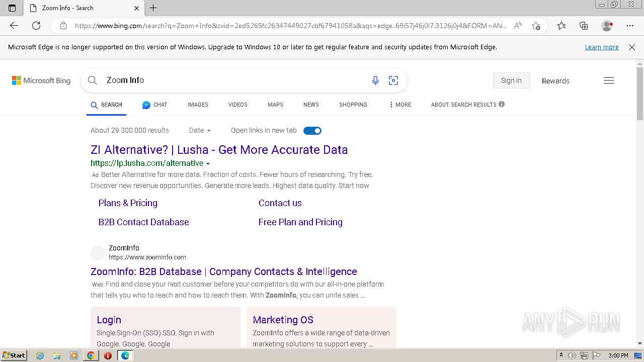Select the SEARCH tab
Screen dimensions: 644x362
click(x=106, y=105)
